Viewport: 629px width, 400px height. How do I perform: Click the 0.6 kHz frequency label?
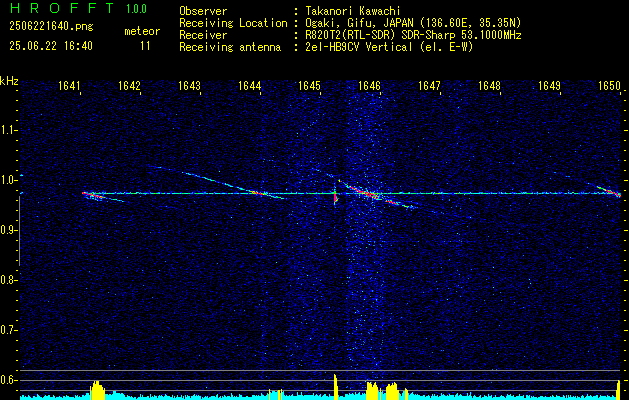click(x=8, y=380)
